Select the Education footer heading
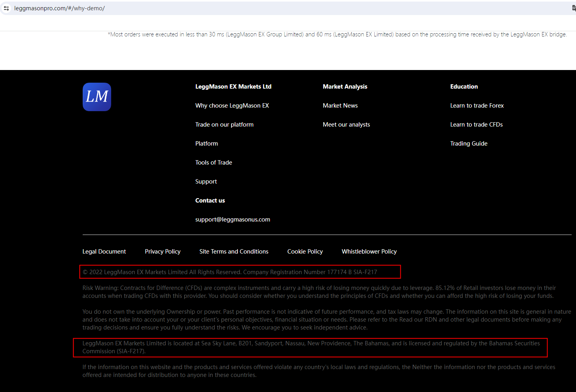This screenshot has height=392, width=576. click(464, 87)
